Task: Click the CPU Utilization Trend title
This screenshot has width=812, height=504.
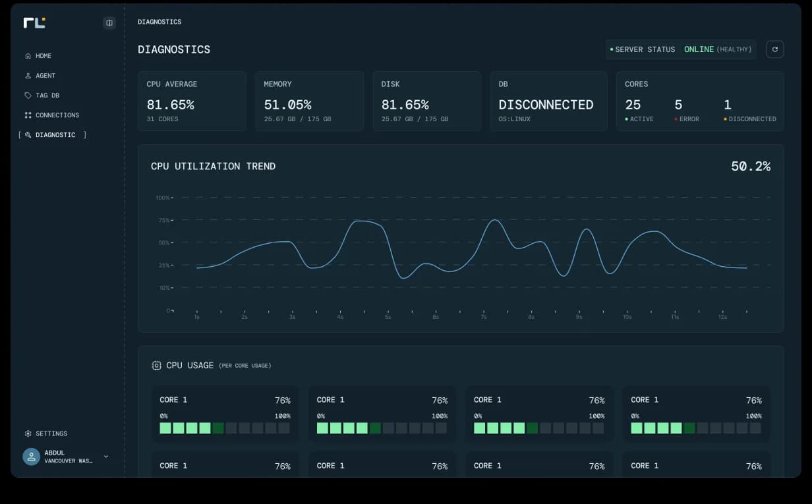Action: pyautogui.click(x=213, y=166)
